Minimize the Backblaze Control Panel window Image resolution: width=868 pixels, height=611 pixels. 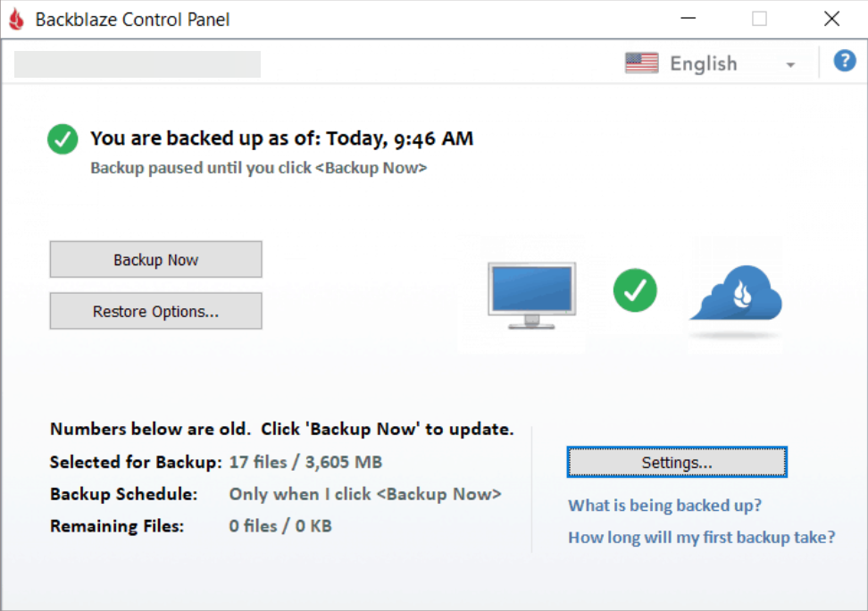pyautogui.click(x=689, y=19)
